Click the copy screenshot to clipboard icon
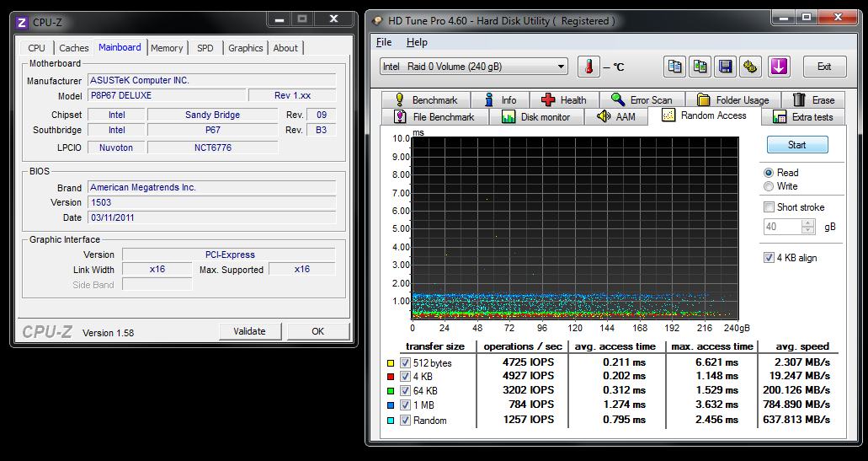 (700, 67)
